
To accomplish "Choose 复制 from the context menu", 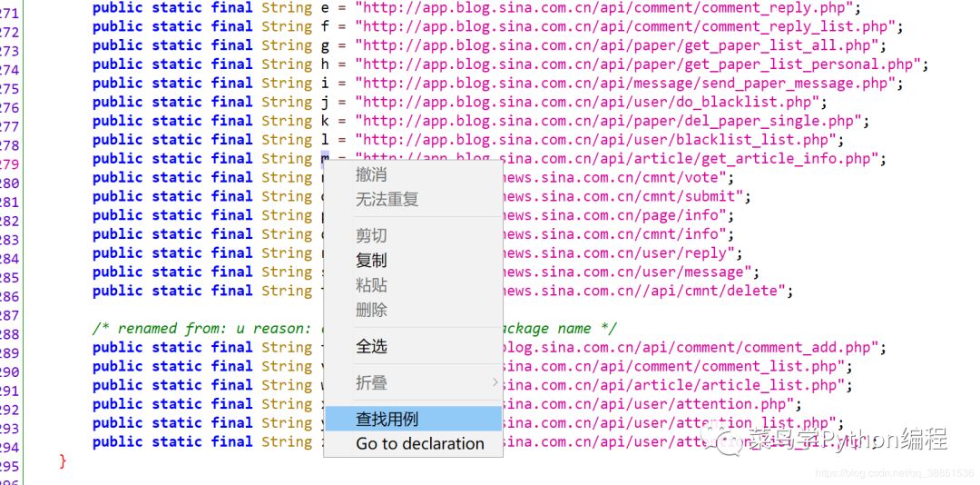I will [371, 261].
